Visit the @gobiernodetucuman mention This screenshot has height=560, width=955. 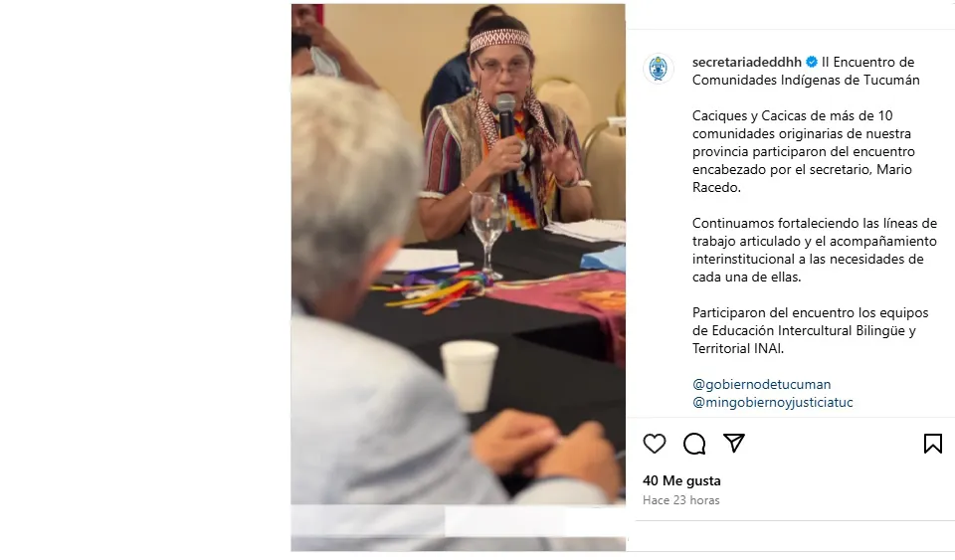(x=761, y=384)
